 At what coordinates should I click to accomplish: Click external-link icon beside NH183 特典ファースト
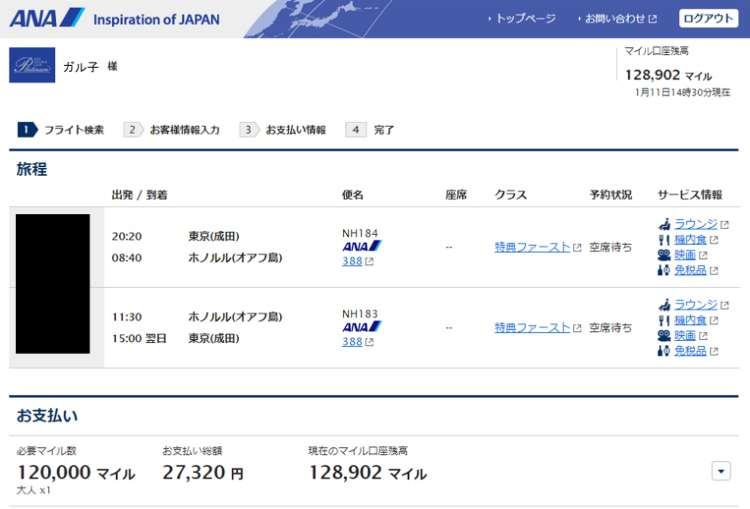577,328
